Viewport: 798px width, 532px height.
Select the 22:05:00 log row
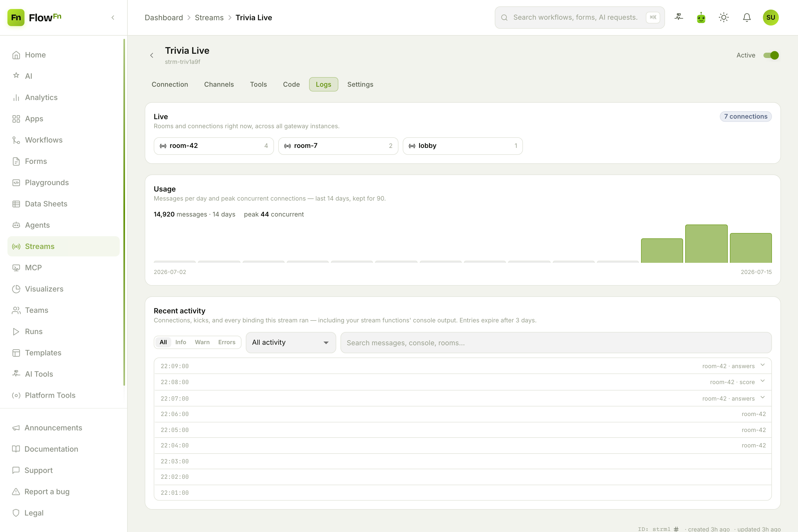pyautogui.click(x=463, y=430)
